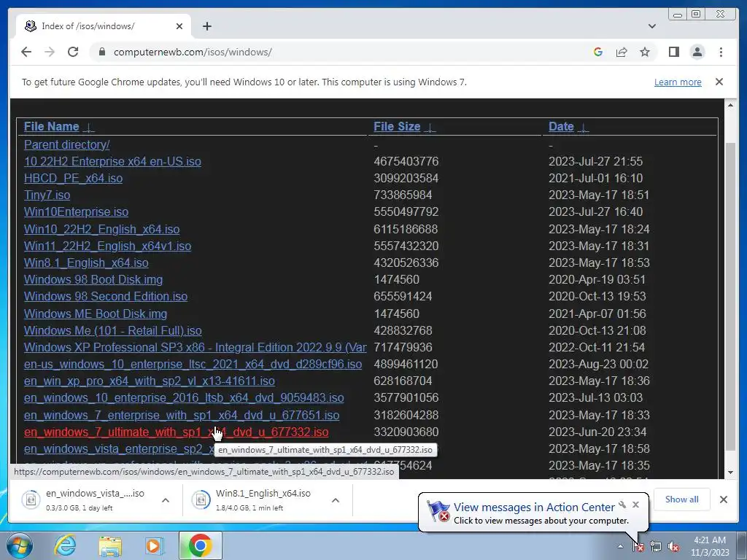747x560 pixels.
Task: Download Win8.1_English_x64.iso from the listing
Action: click(x=86, y=262)
